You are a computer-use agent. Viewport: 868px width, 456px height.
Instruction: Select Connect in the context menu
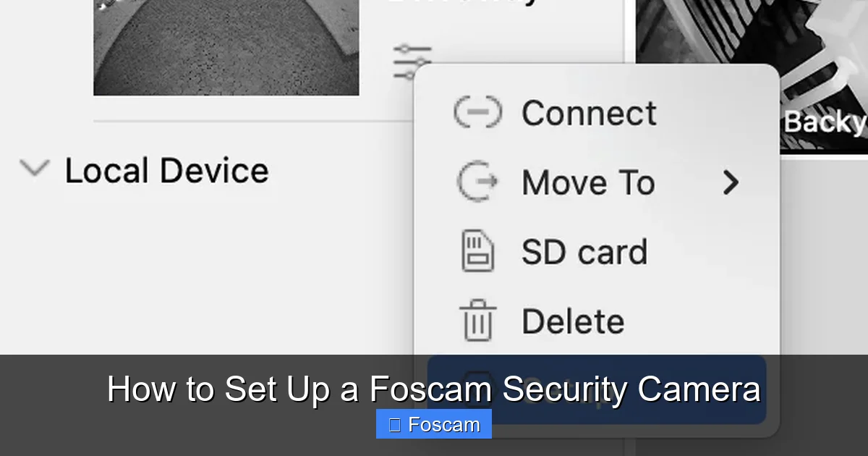(x=590, y=112)
